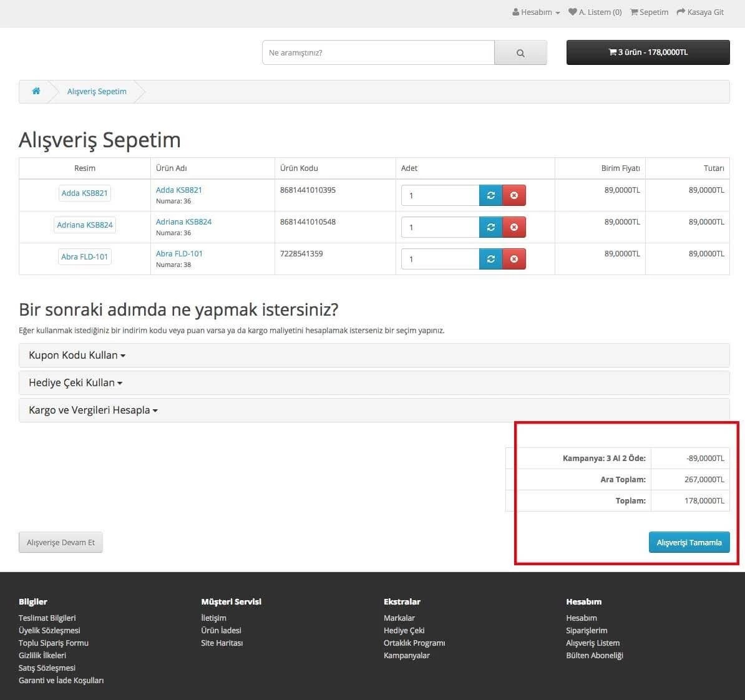This screenshot has width=745, height=700.
Task: Click the Alışverişi Tamamla button
Action: point(689,542)
